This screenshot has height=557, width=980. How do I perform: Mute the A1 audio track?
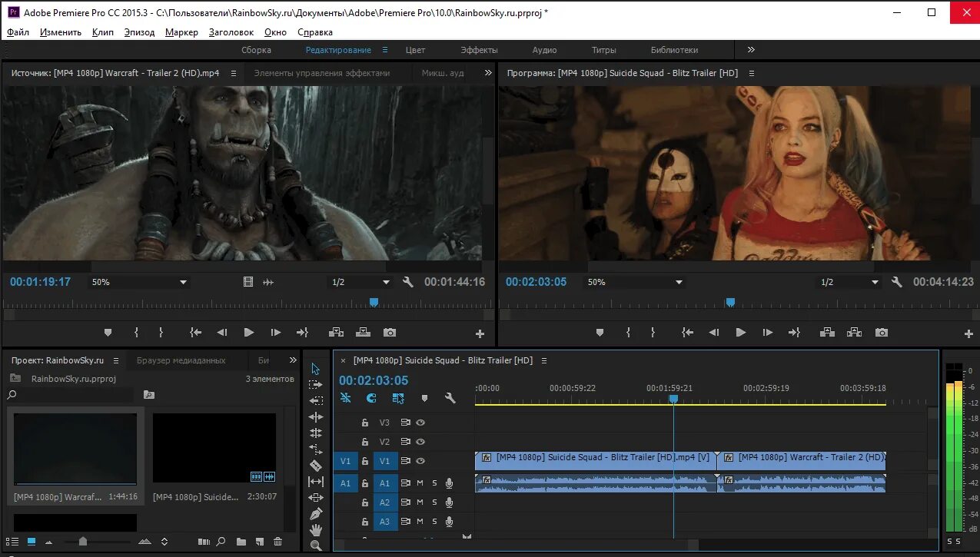pos(420,483)
